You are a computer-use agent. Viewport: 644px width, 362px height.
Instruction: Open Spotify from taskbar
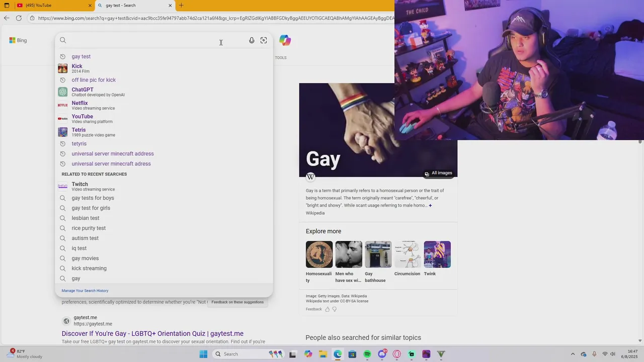pos(367,354)
